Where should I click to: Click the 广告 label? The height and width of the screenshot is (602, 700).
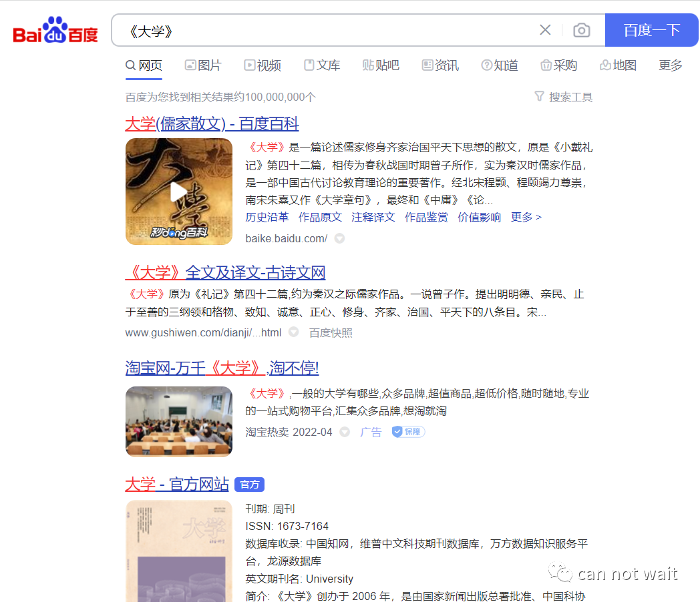coord(371,432)
